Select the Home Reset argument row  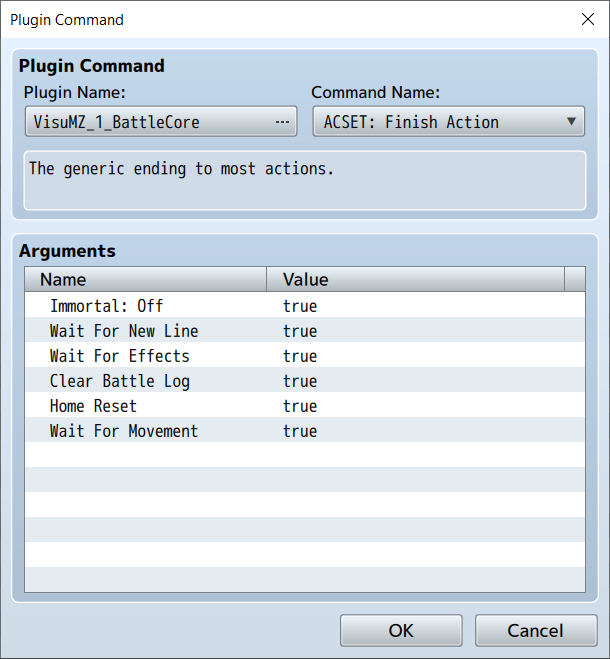pyautogui.click(x=93, y=406)
